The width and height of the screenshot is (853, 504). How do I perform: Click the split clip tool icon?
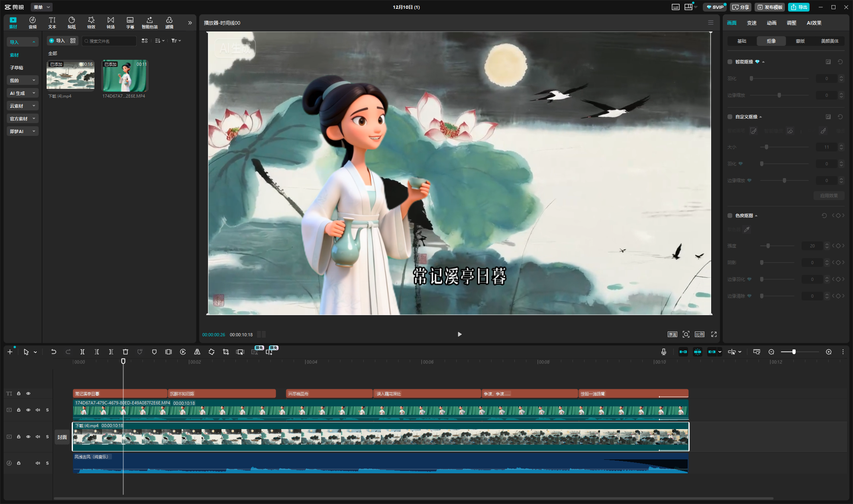[82, 352]
